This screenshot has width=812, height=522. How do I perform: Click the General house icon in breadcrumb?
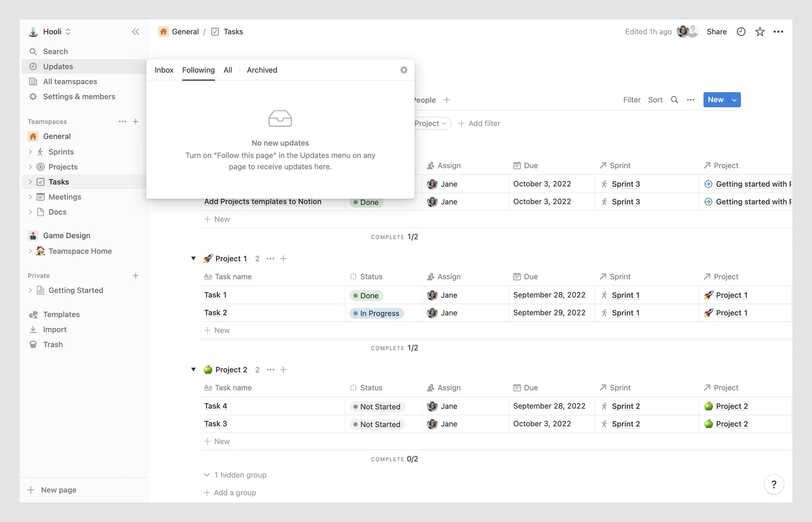[x=163, y=31]
